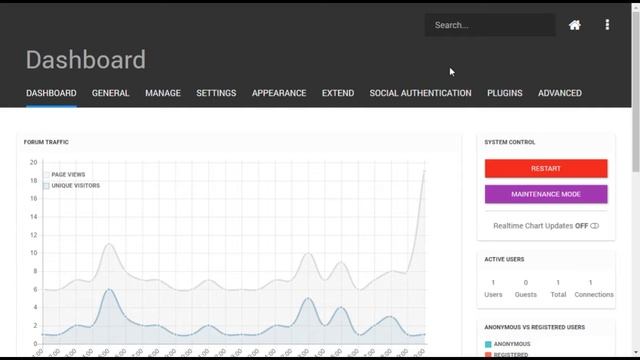
Task: Open the Advanced menu
Action: [560, 93]
